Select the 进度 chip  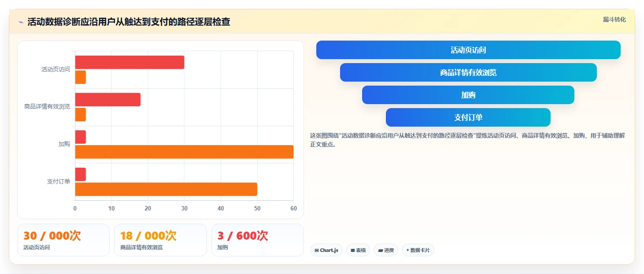[386, 250]
